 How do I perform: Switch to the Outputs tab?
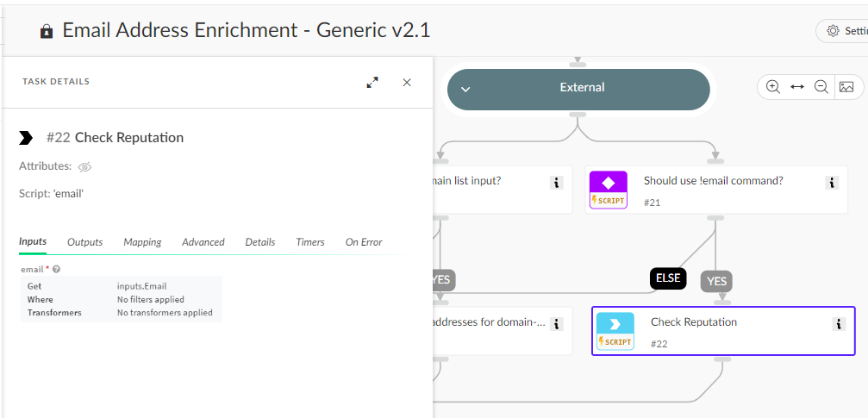[x=85, y=242]
